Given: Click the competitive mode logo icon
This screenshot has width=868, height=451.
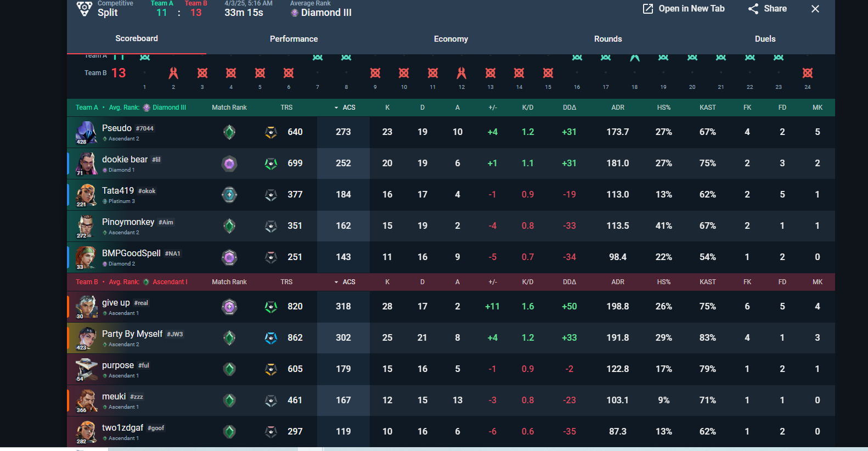Looking at the screenshot, I should pyautogui.click(x=84, y=9).
